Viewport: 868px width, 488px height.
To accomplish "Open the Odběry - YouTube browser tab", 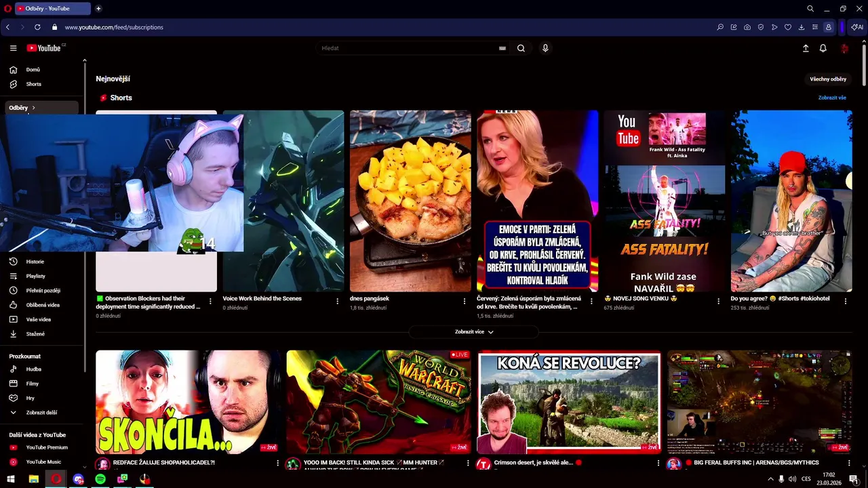I will [x=52, y=9].
